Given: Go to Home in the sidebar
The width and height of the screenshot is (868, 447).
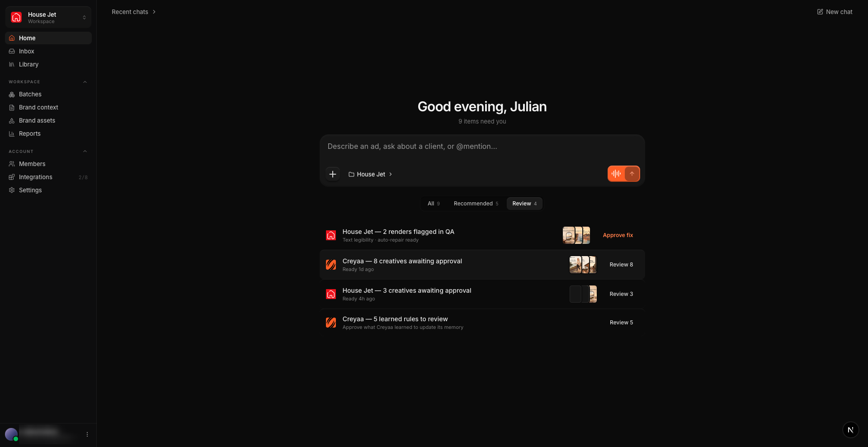Looking at the screenshot, I should pyautogui.click(x=48, y=38).
